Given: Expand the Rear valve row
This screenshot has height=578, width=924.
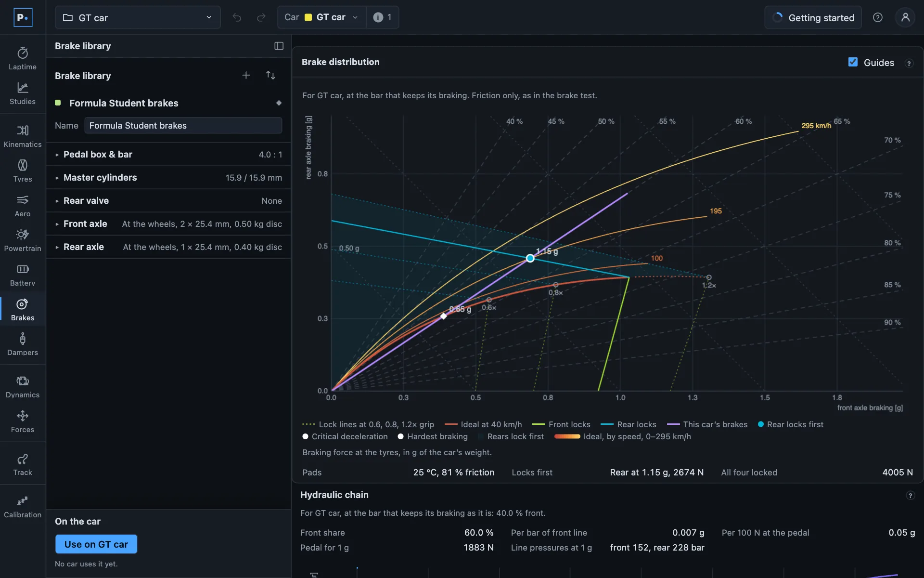Looking at the screenshot, I should (168, 200).
